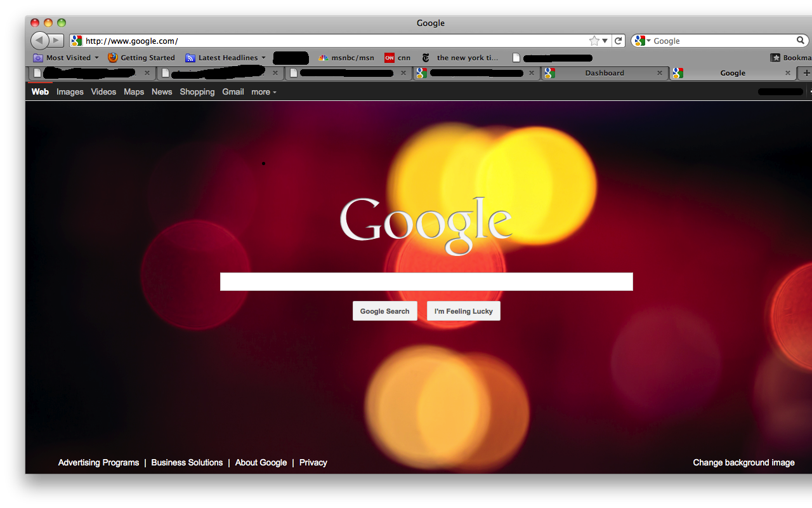812x508 pixels.
Task: Go forward using the forward arrow button
Action: (x=56, y=41)
